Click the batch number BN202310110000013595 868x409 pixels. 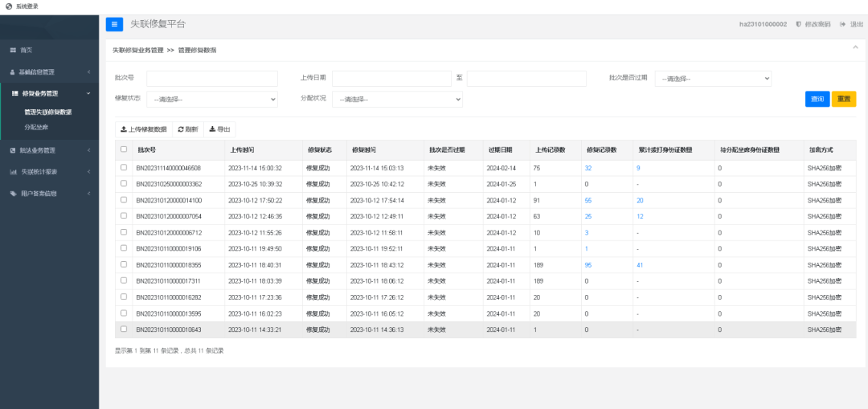(168, 314)
